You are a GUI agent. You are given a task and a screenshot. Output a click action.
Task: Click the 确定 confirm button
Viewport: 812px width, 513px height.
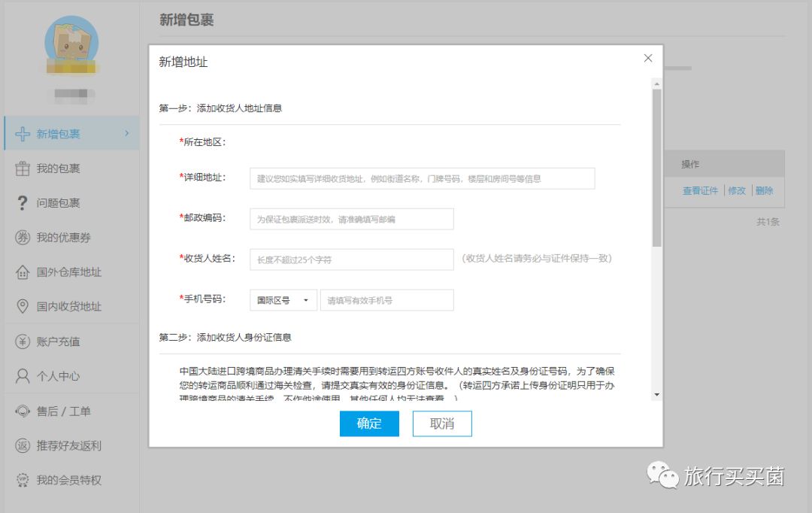(x=369, y=423)
